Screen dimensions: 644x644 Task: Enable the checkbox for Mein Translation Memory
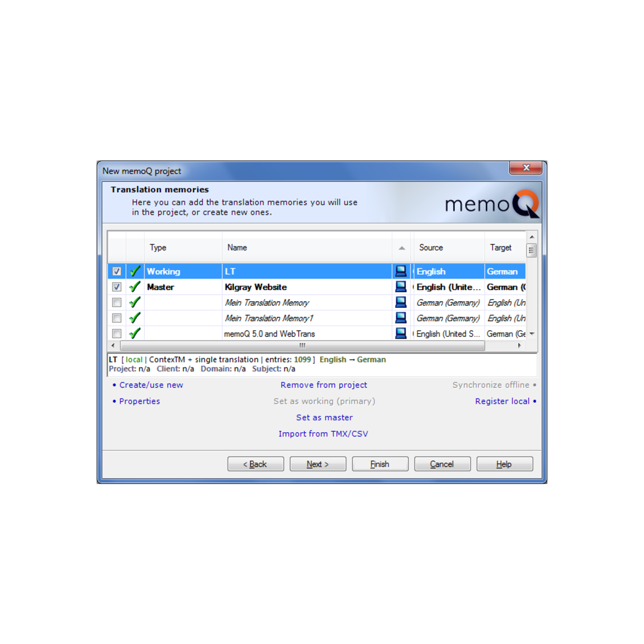(x=116, y=302)
